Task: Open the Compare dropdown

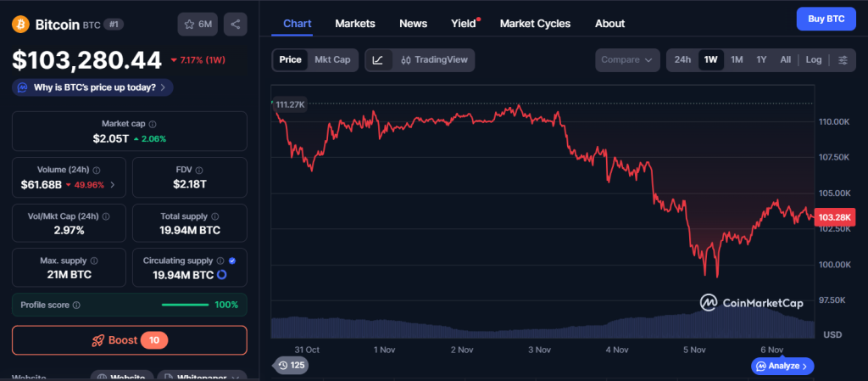Action: pos(627,60)
